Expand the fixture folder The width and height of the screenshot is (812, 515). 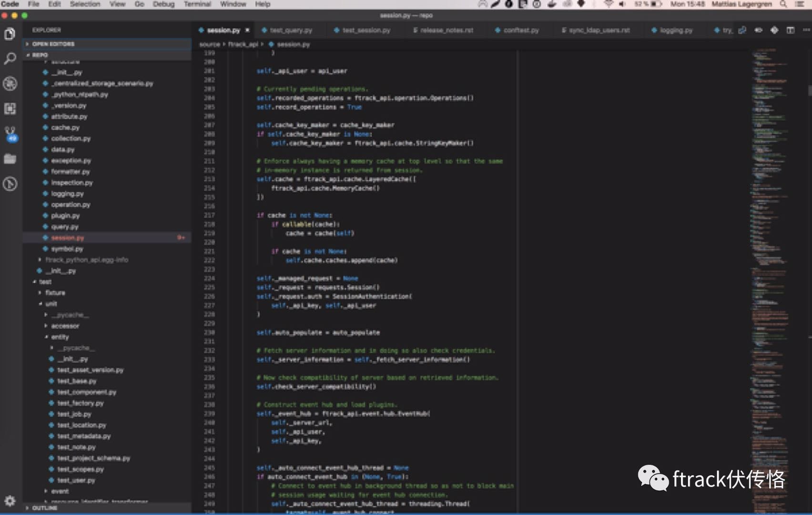(55, 293)
